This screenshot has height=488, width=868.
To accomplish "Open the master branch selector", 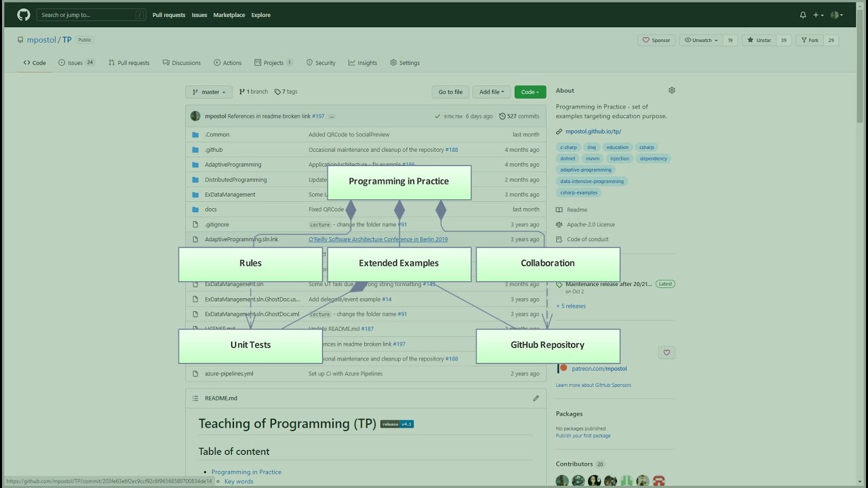I will [x=209, y=92].
